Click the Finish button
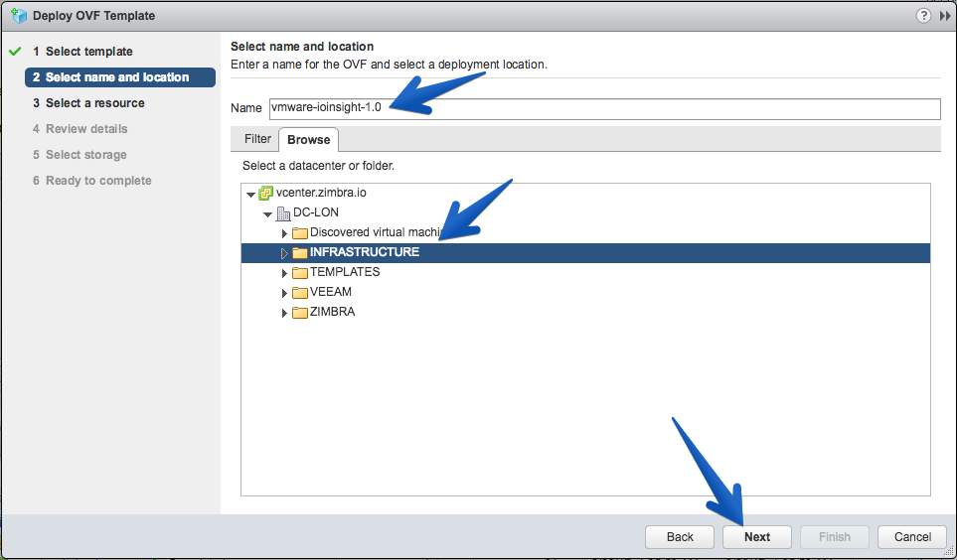957x560 pixels. coord(835,537)
